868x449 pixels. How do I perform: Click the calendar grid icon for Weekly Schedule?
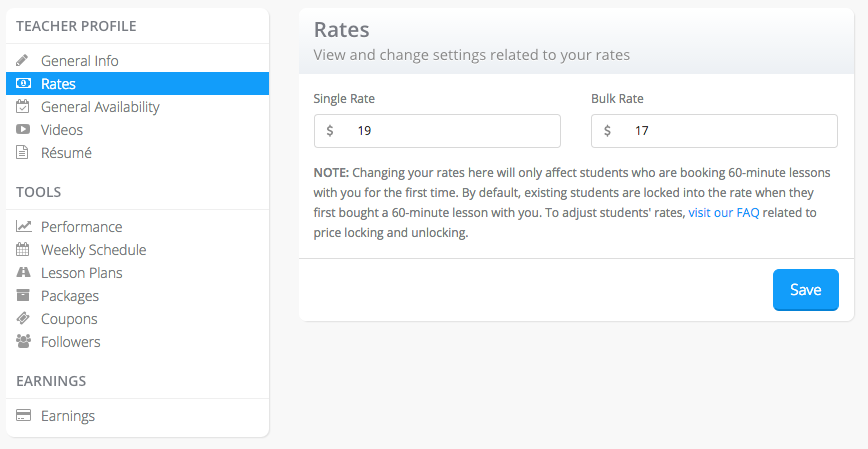pyautogui.click(x=22, y=249)
